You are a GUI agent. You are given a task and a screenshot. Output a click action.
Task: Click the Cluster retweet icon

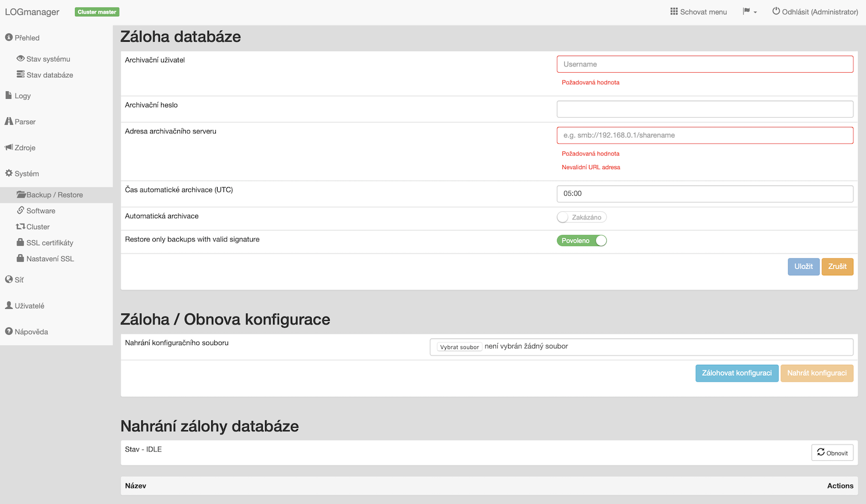click(21, 226)
